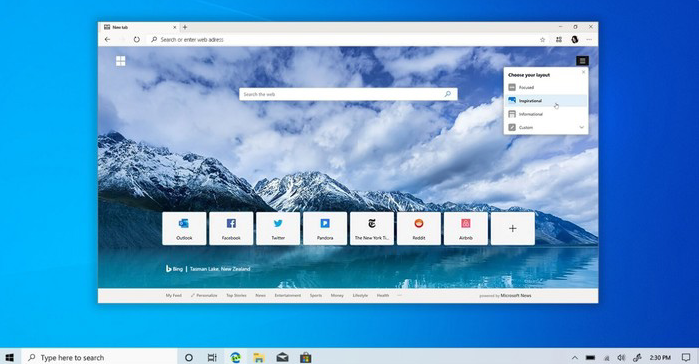This screenshot has height=364, width=699.
Task: Open more feed categories ellipsis
Action: coord(399,295)
